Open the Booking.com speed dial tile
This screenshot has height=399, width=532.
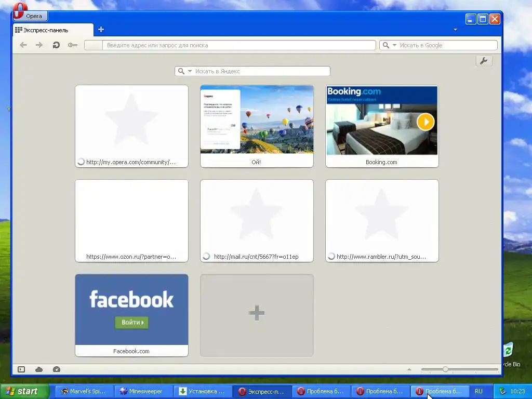click(382, 126)
